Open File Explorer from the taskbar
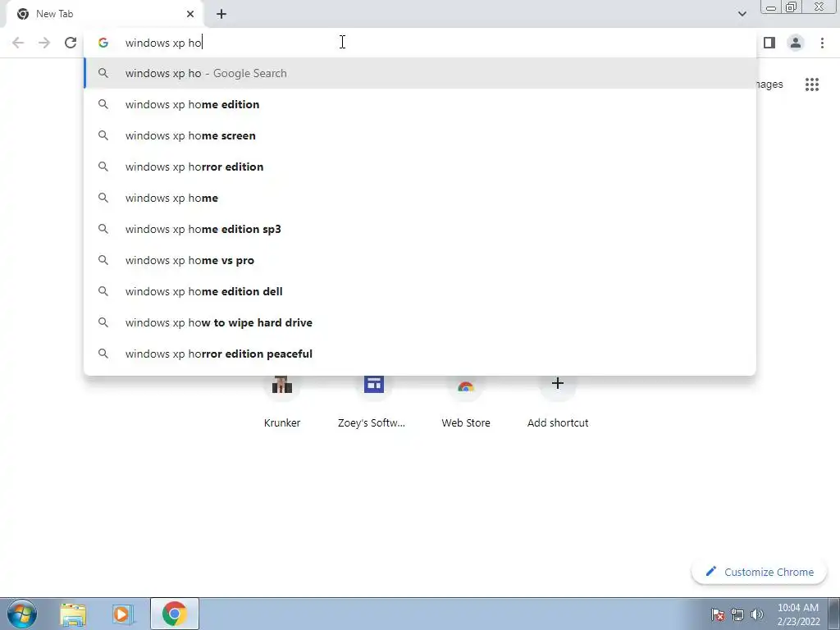The image size is (840, 630). tap(73, 614)
